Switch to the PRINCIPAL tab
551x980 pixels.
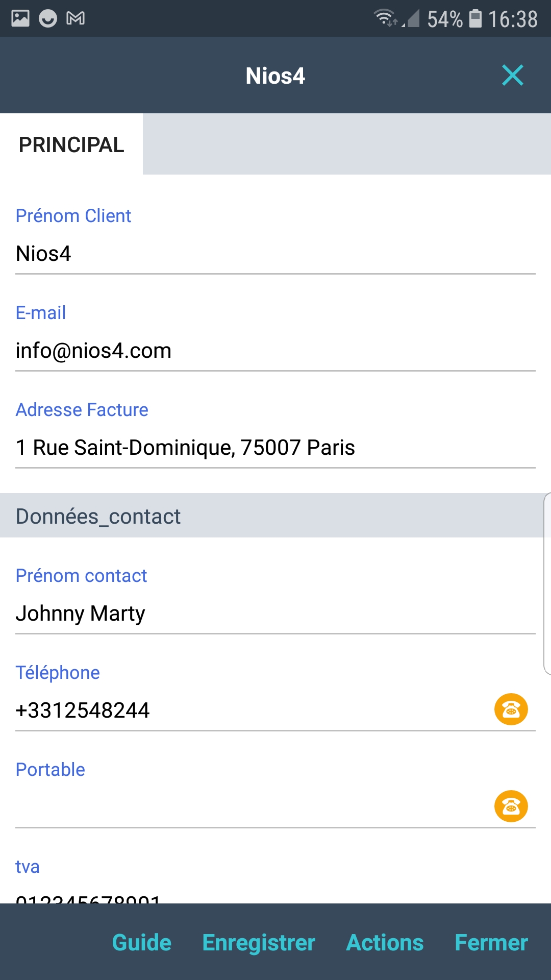(71, 145)
